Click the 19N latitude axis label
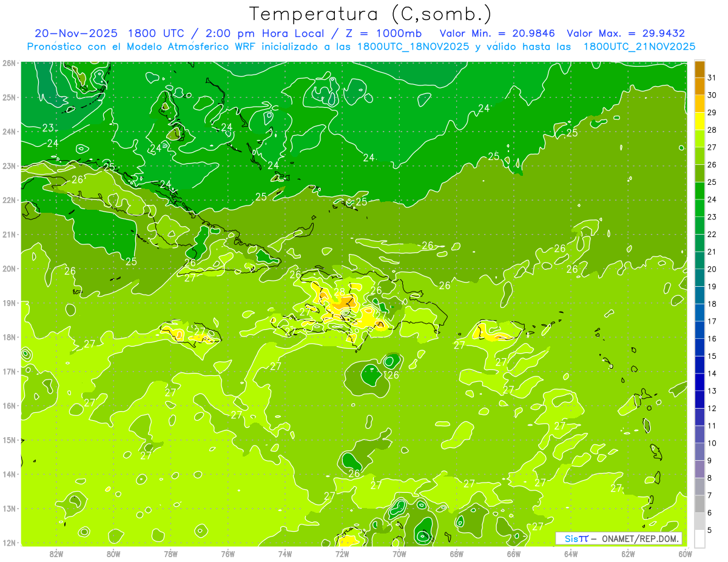Image resolution: width=728 pixels, height=562 pixels. coord(9,303)
